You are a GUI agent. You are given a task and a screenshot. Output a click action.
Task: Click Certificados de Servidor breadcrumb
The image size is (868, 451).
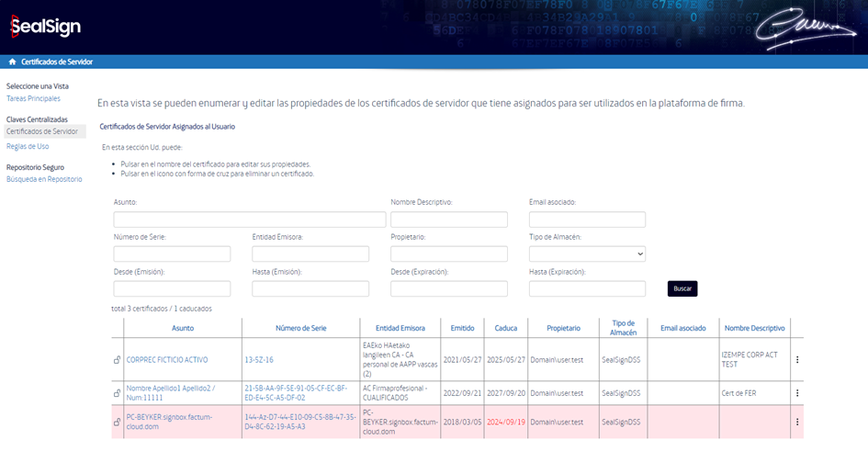point(57,62)
